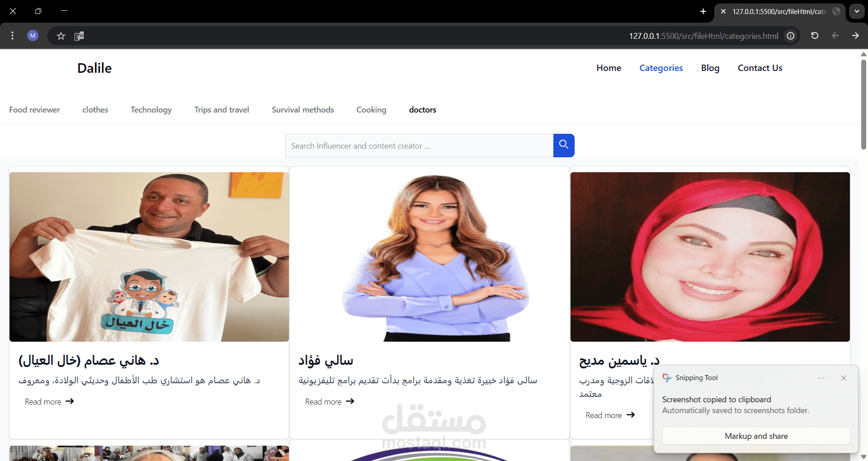Open photo of سالي فؤاد
This screenshot has height=461, width=868.
click(x=429, y=257)
